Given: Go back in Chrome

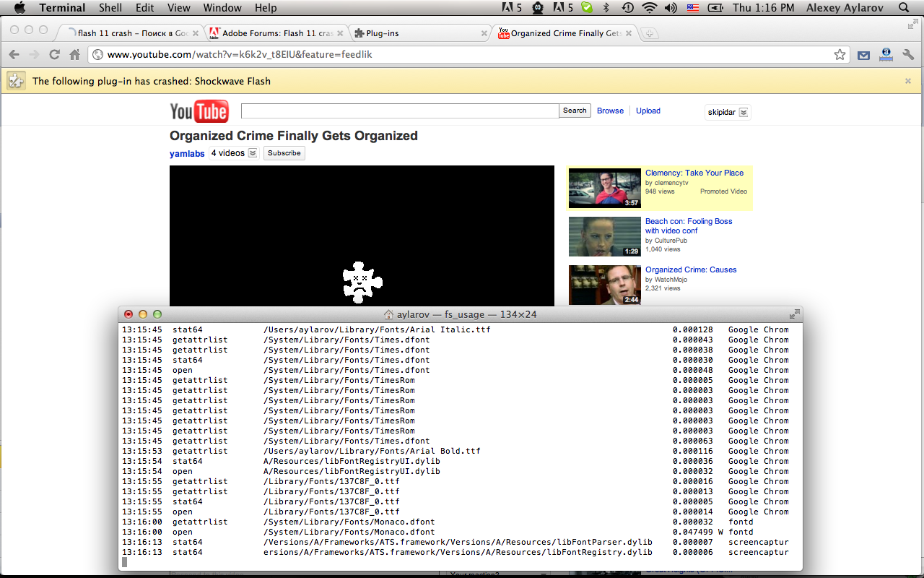Looking at the screenshot, I should tap(14, 55).
